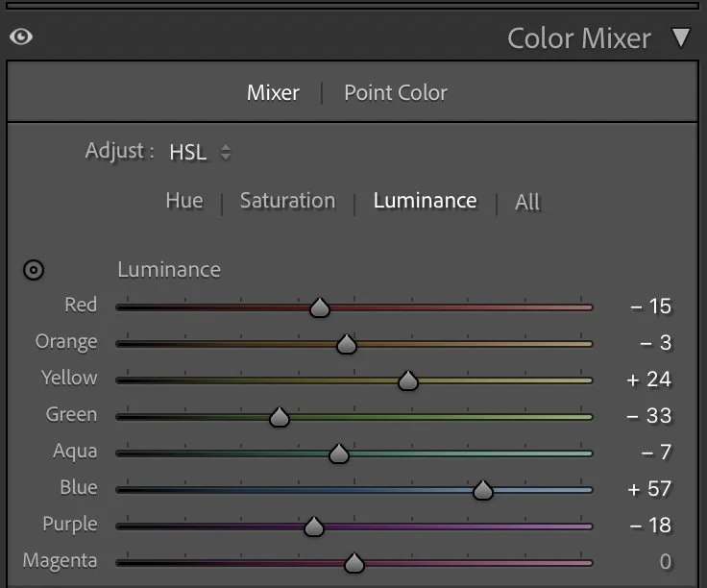Click the Red value field showing -15
The width and height of the screenshot is (707, 588).
(650, 306)
